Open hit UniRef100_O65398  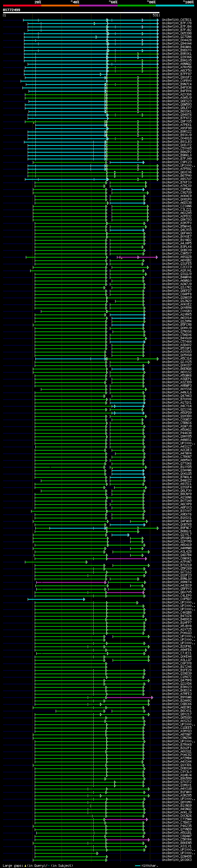pos(177,33)
